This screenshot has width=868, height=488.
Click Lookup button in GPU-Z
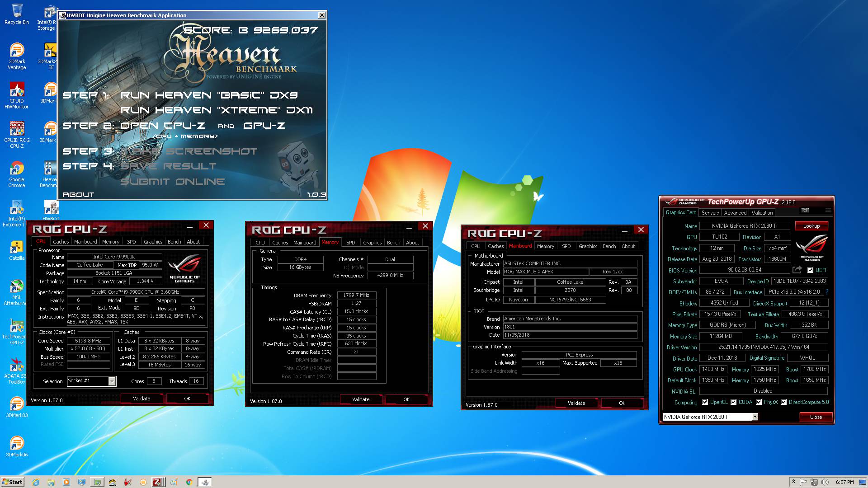[811, 226]
